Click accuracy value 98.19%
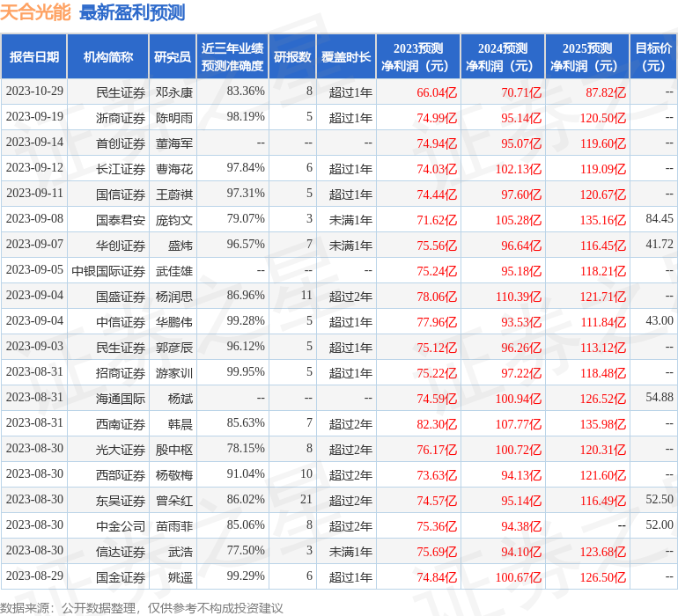Viewport: 678px width, 616px height. click(246, 117)
